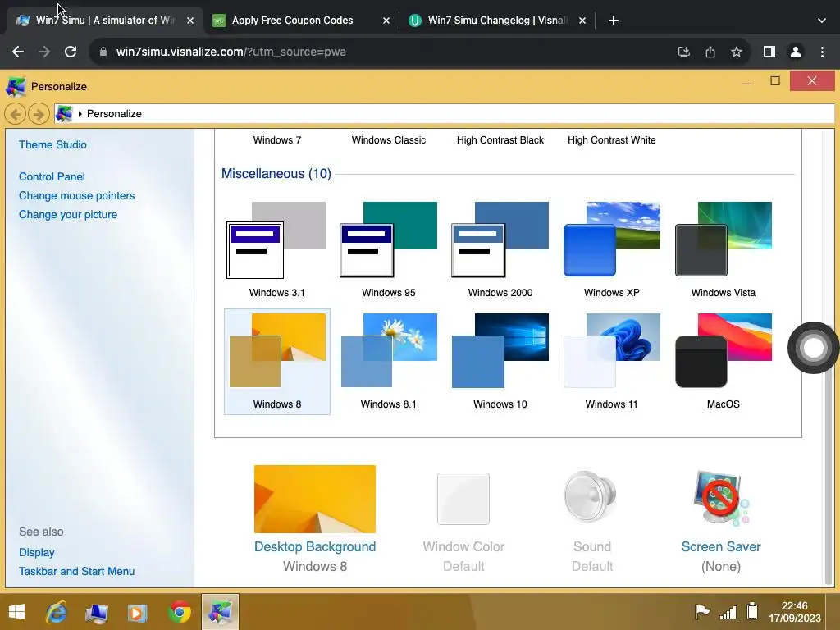
Task: Open Computer icon on the taskbar
Action: 97,612
